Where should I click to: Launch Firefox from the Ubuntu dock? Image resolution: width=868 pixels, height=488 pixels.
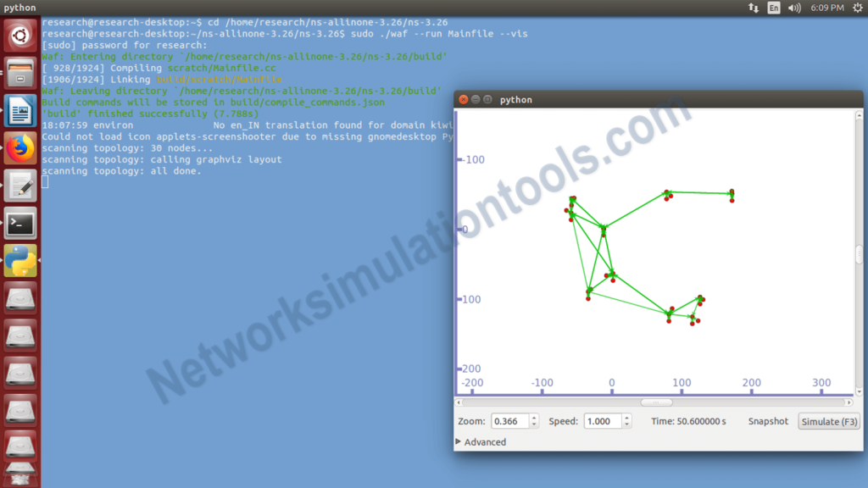19,147
